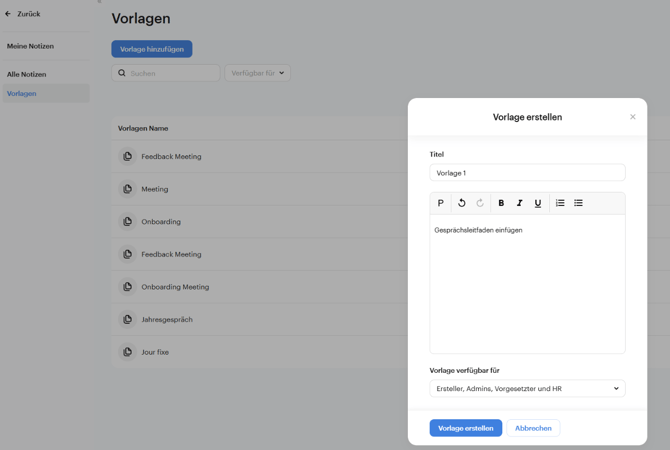Open Meine Notizen in sidebar
670x450 pixels.
[x=31, y=46]
